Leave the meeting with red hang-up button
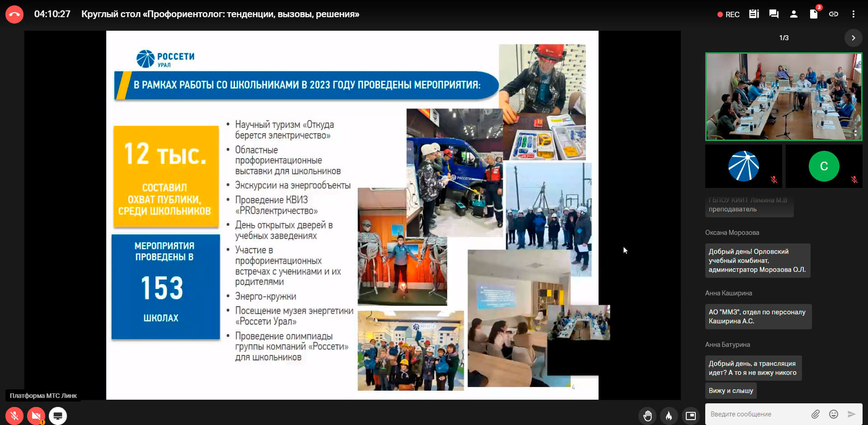This screenshot has height=425, width=868. [x=14, y=14]
